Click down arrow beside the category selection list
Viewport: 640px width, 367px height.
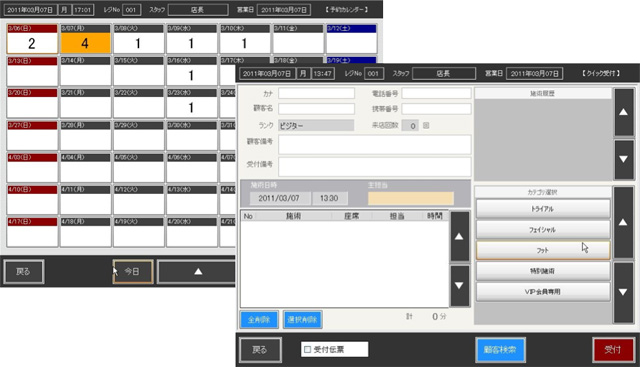point(623,292)
